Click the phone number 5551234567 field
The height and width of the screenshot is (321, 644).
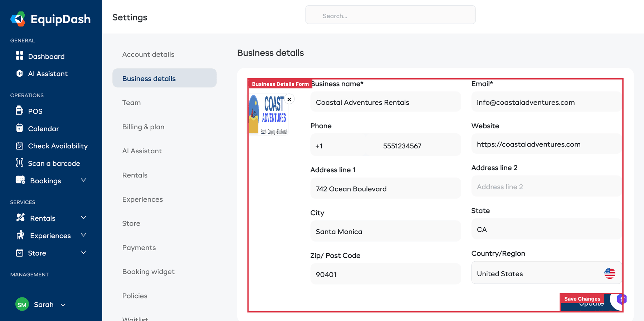coord(414,145)
